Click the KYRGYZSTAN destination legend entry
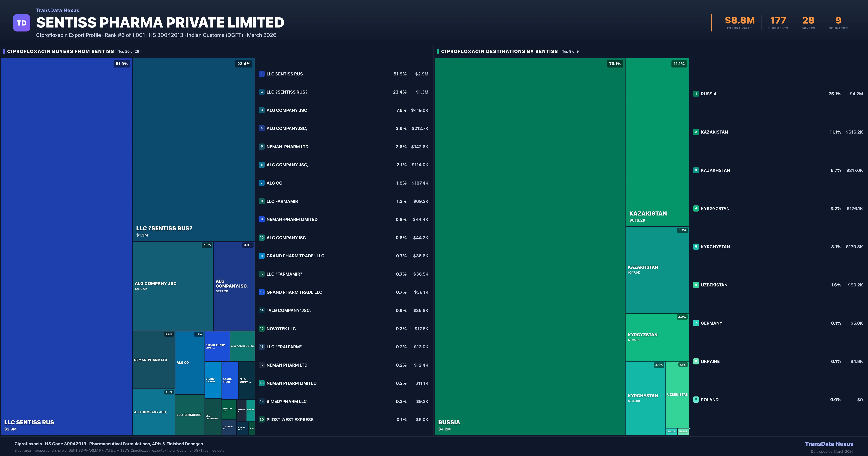The image size is (868, 456). tap(715, 209)
